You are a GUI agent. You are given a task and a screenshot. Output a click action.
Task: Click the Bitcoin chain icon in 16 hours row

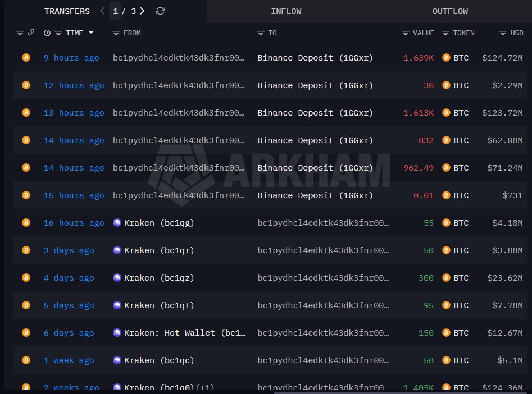click(26, 222)
